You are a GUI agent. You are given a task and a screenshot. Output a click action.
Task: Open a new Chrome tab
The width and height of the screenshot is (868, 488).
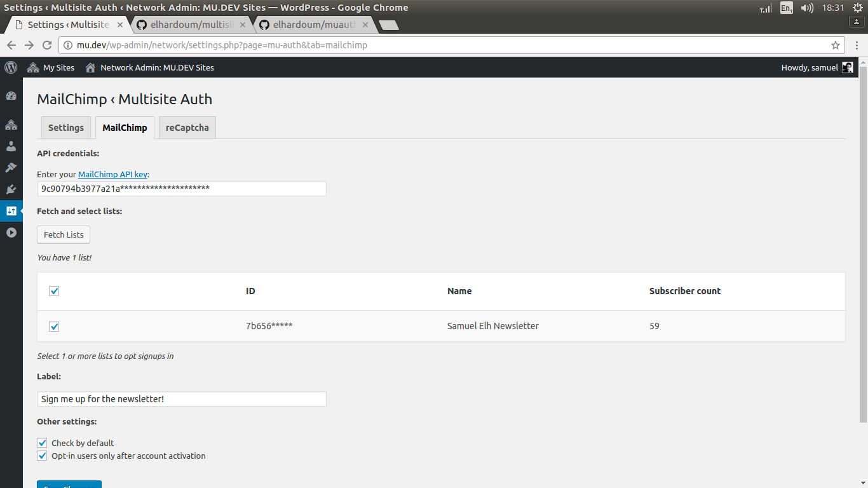389,25
